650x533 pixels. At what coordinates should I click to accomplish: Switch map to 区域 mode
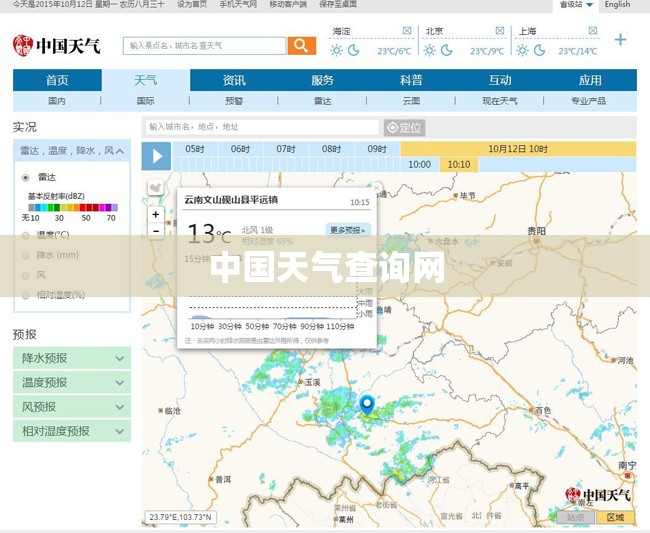click(615, 517)
